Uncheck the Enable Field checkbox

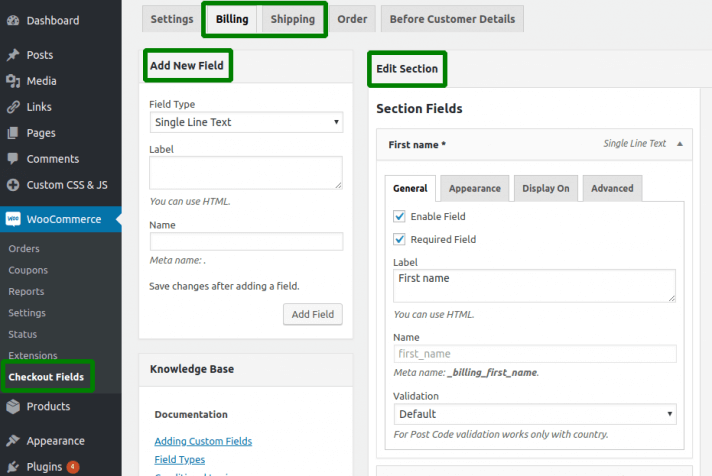400,216
